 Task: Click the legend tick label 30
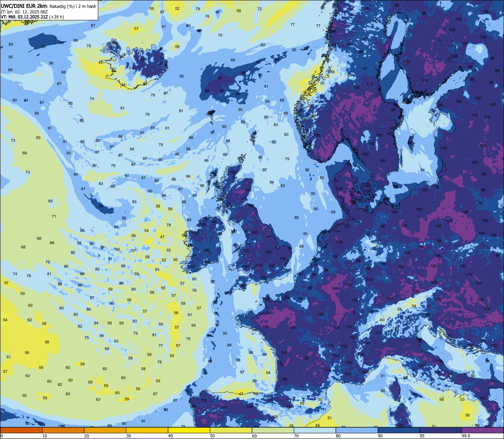128,436
